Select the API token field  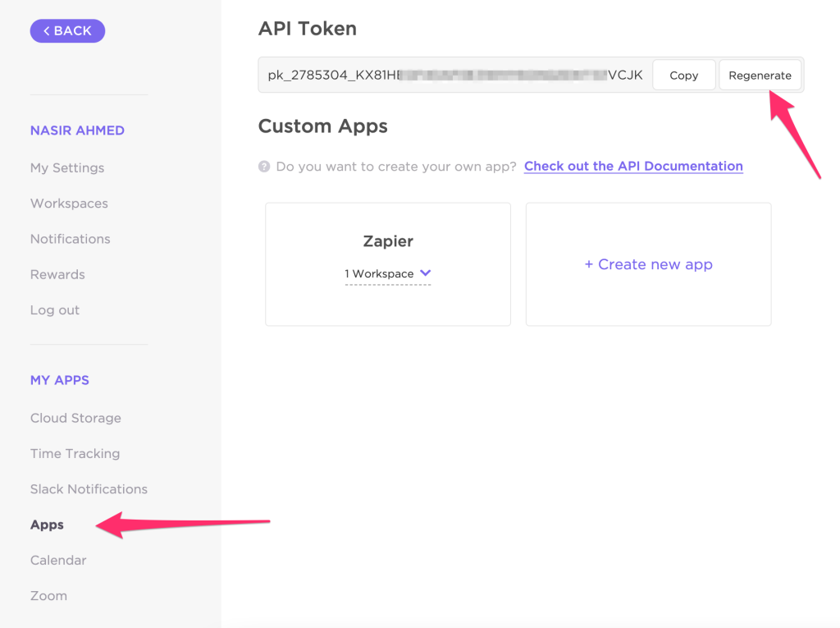[451, 75]
